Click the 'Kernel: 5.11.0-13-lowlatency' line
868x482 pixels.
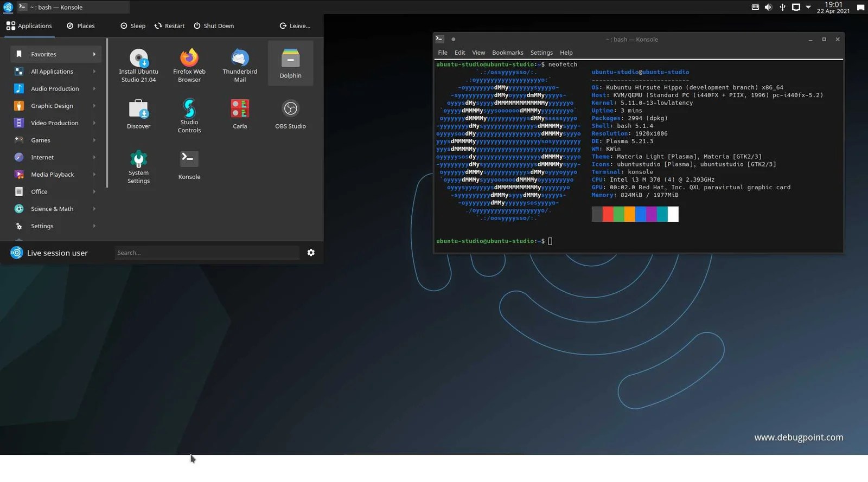coord(642,102)
